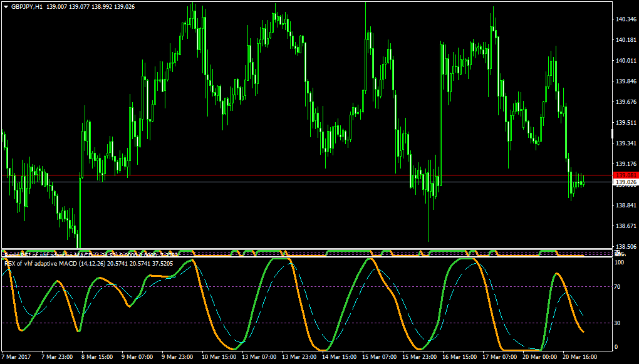Click the 30 level on the indicator scale

click(x=617, y=323)
